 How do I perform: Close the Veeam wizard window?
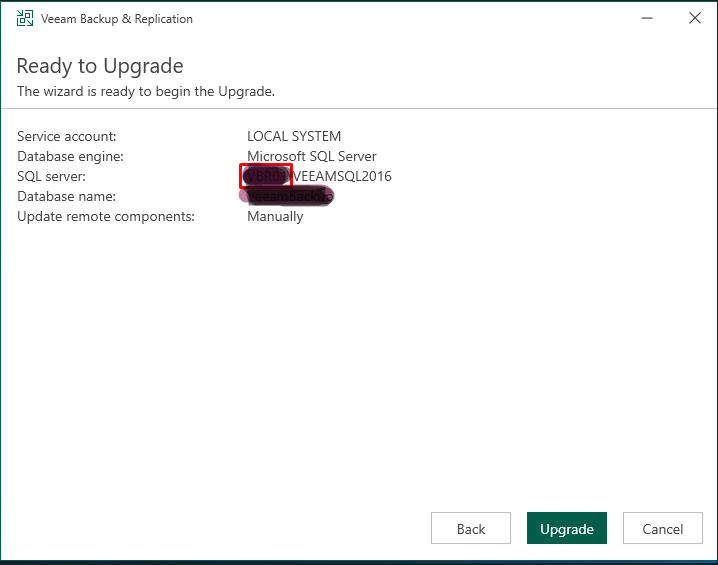(695, 18)
